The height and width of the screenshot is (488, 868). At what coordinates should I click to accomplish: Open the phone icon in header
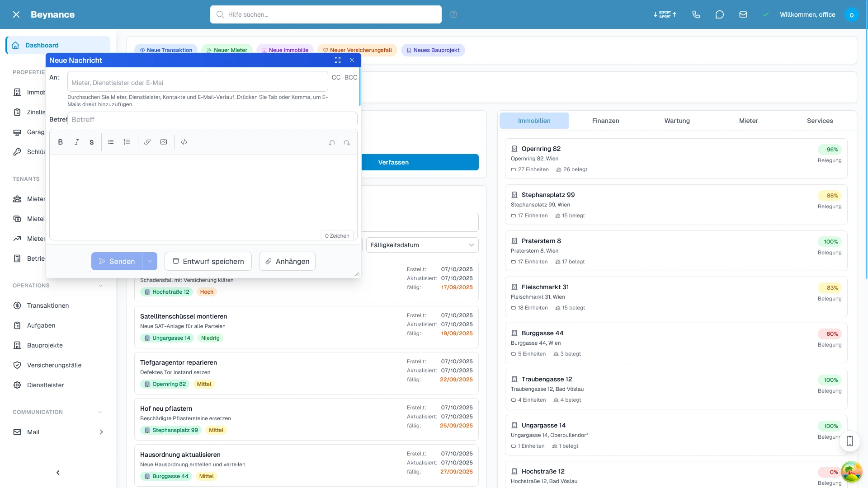tap(696, 14)
